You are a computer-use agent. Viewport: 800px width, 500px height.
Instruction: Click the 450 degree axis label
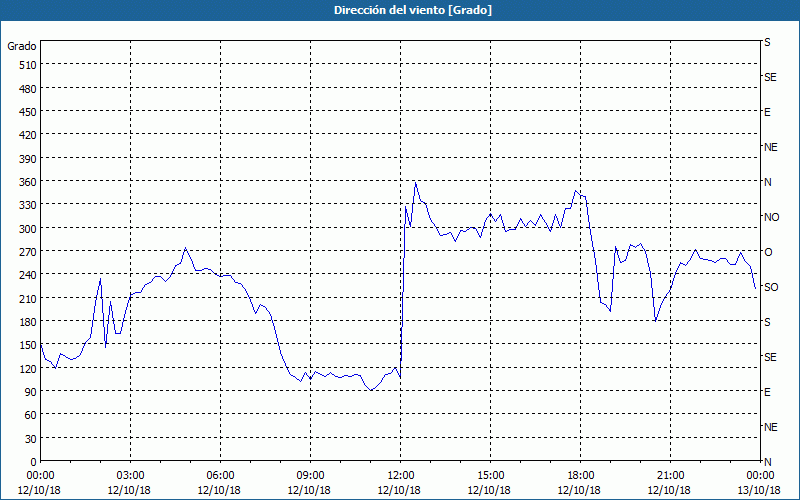click(29, 112)
